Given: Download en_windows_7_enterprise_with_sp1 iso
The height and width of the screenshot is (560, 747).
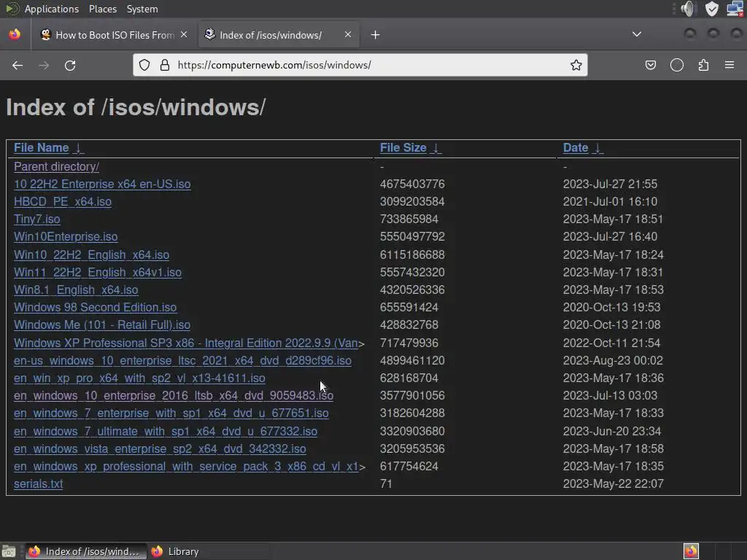Looking at the screenshot, I should tap(171, 413).
